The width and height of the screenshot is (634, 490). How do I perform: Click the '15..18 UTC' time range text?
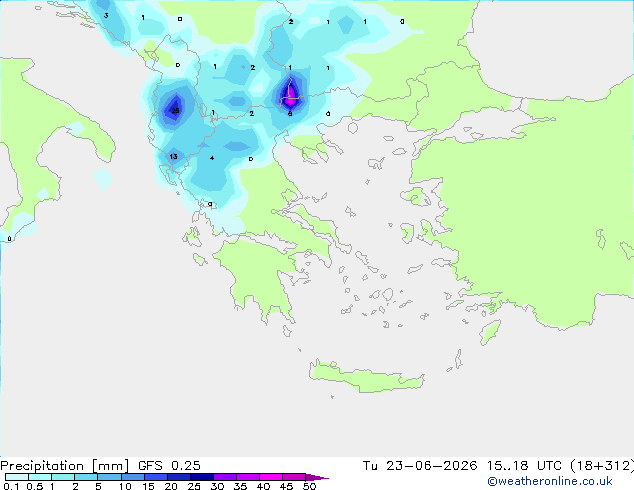[524, 466]
